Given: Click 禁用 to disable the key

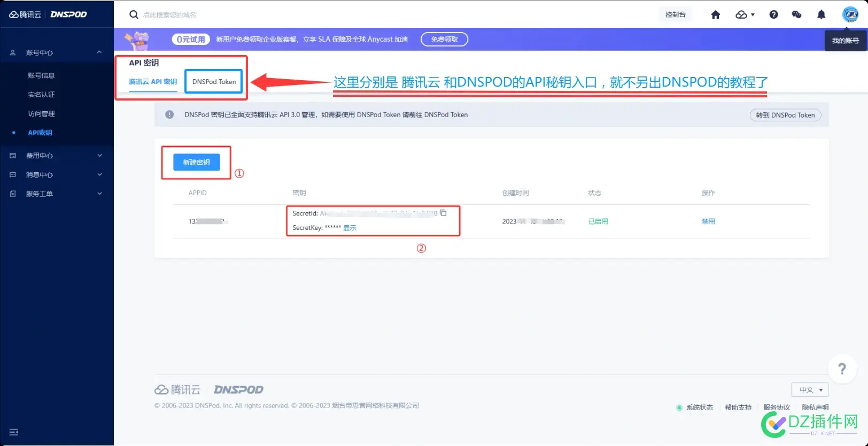Looking at the screenshot, I should pyautogui.click(x=708, y=221).
